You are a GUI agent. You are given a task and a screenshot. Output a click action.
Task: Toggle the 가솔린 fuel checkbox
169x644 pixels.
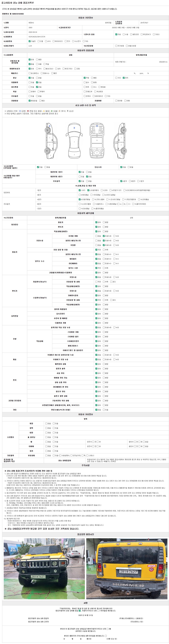pyautogui.click(x=30, y=41)
